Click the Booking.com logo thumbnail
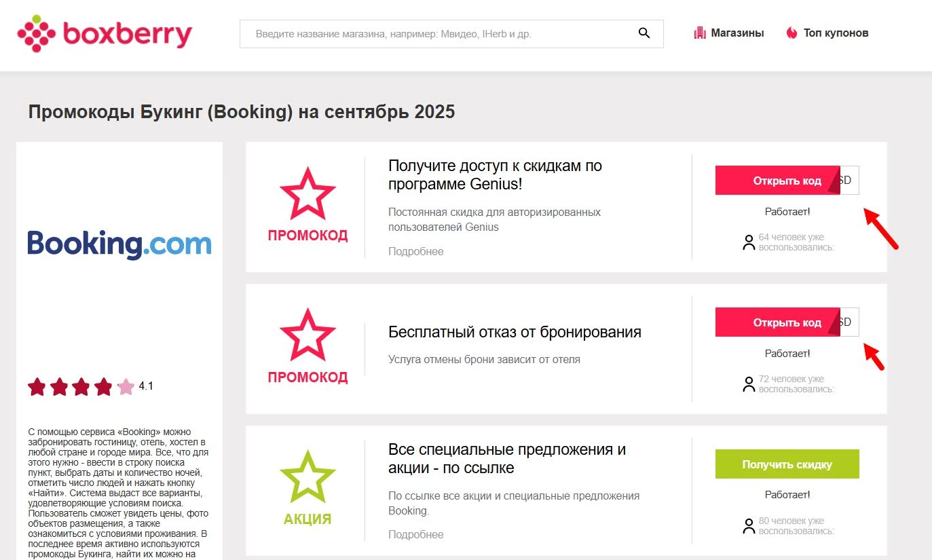 click(x=119, y=244)
